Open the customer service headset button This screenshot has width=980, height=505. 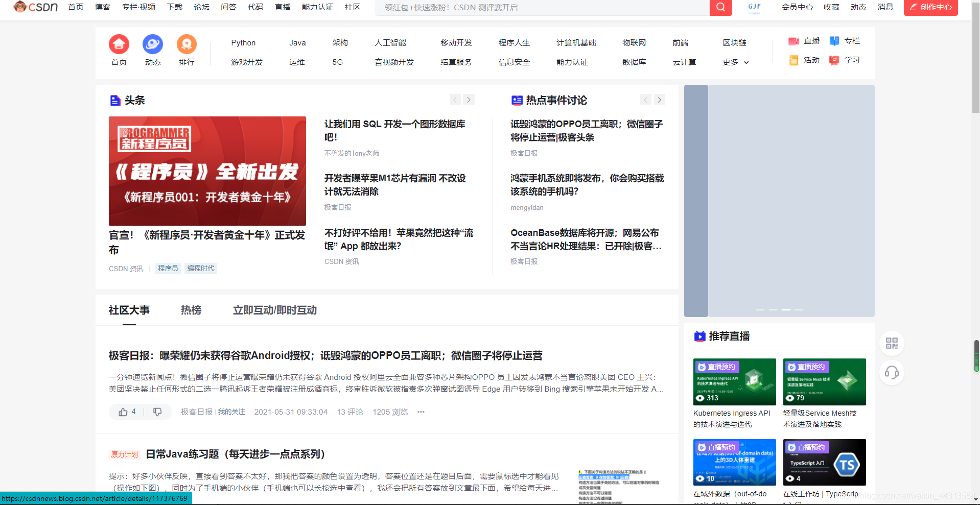click(892, 373)
